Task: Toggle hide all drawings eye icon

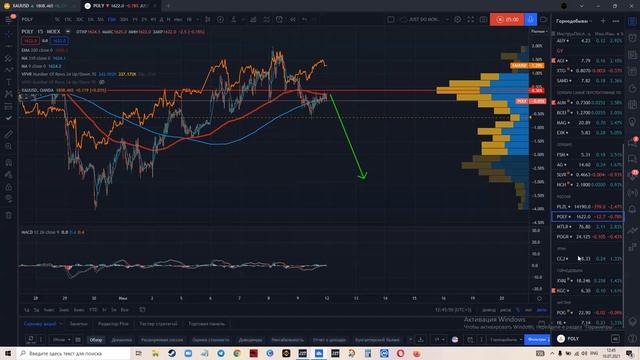Action: point(9,199)
